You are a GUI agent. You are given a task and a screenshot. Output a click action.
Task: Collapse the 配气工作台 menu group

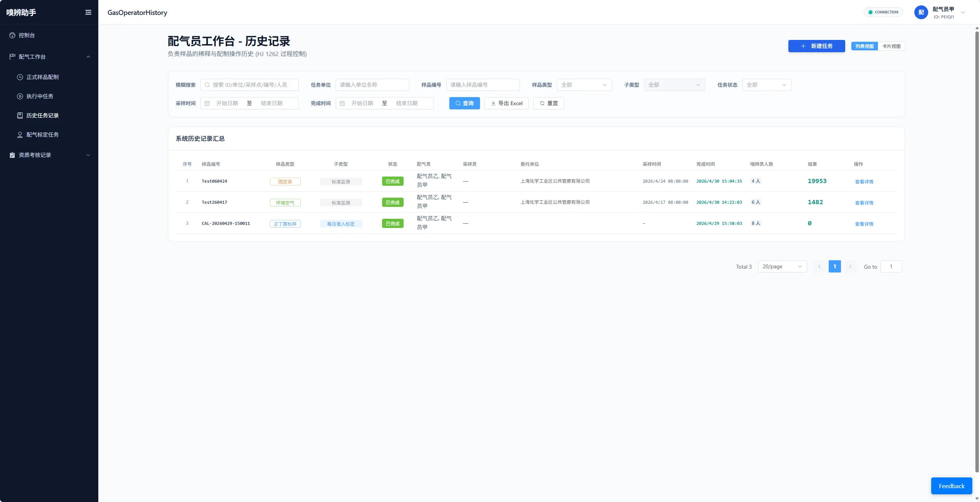click(49, 57)
